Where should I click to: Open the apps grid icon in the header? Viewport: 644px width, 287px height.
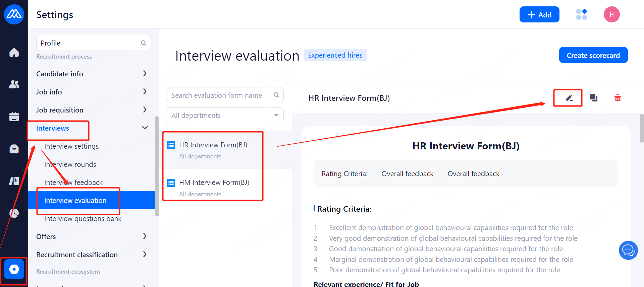[x=581, y=14]
